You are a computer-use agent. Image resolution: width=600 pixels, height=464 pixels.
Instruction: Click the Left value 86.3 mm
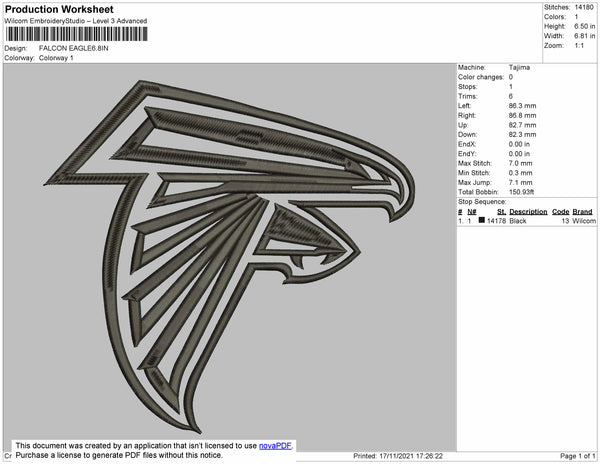click(522, 106)
